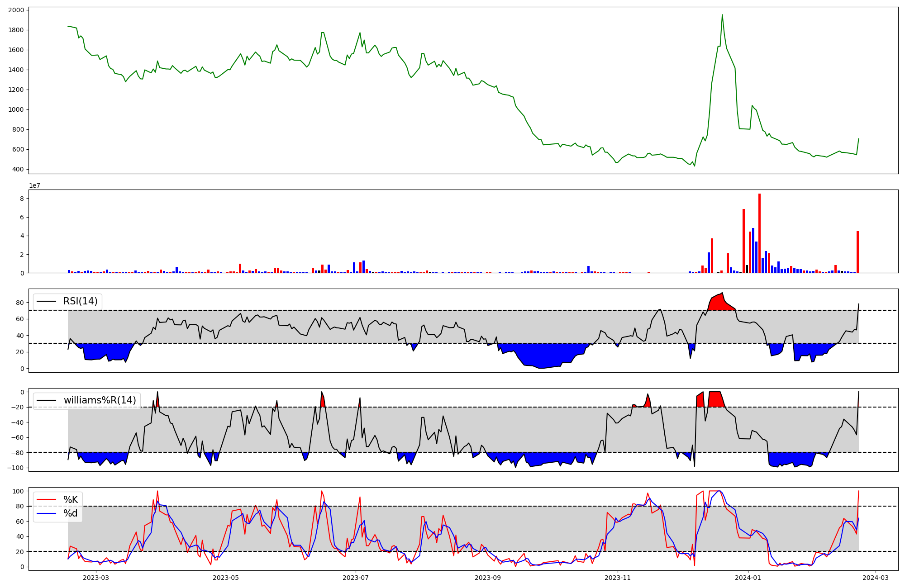905x588 pixels.
Task: Click the RSI(14) legend label
Action: pyautogui.click(x=80, y=301)
